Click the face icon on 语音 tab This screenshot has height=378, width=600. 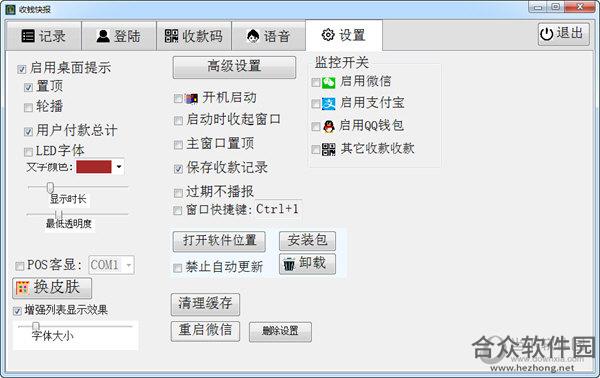coord(253,36)
